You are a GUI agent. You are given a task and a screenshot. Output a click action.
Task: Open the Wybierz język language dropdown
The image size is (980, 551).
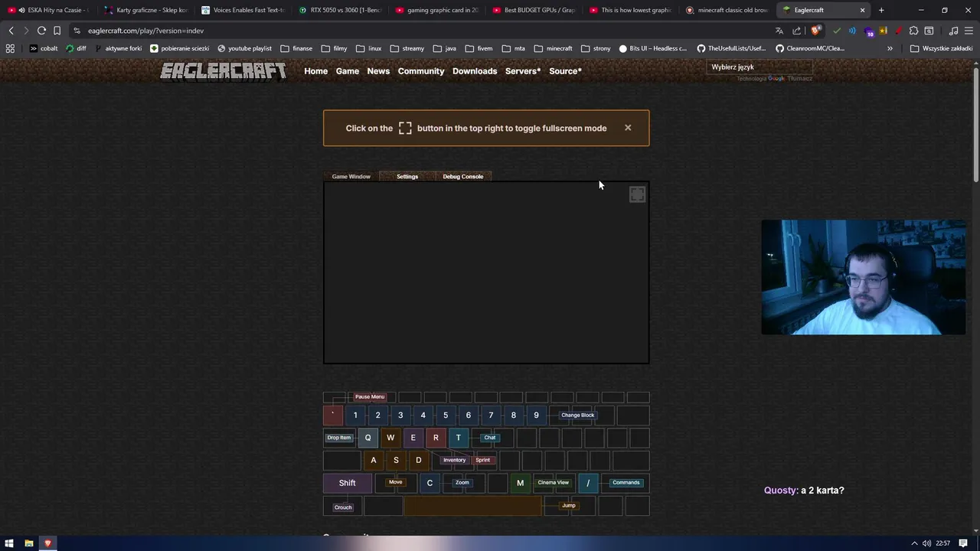point(759,67)
